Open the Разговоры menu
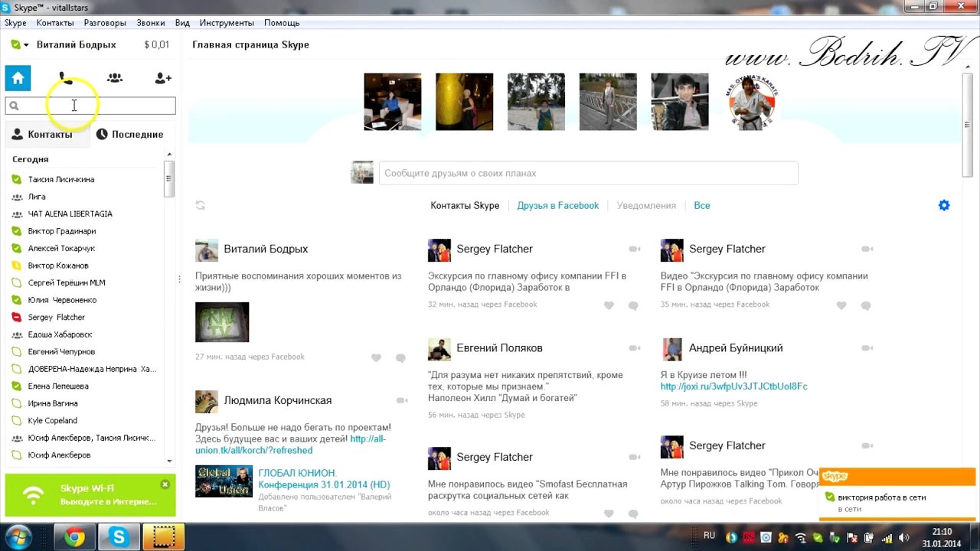980x551 pixels. [105, 23]
